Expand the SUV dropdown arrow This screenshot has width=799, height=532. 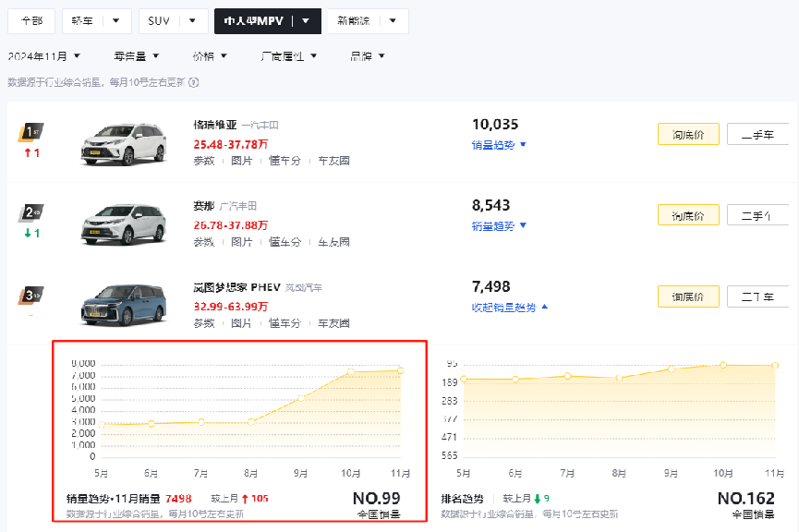193,21
